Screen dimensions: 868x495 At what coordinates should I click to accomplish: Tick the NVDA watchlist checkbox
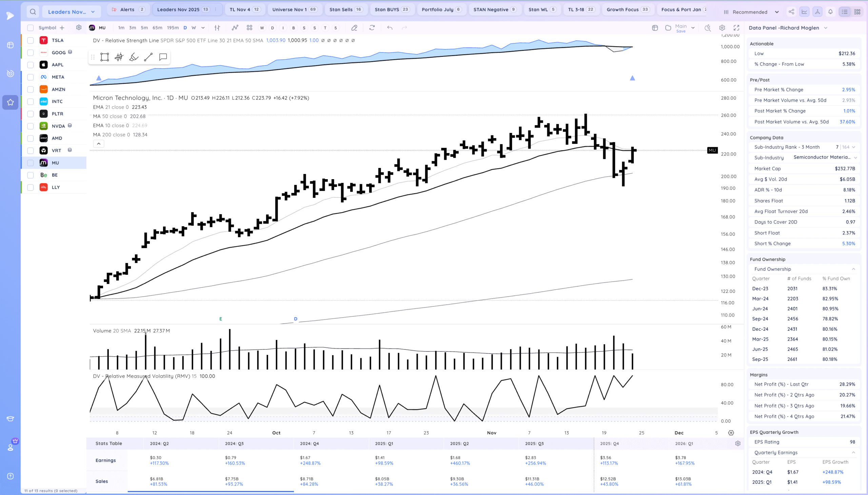click(x=31, y=126)
